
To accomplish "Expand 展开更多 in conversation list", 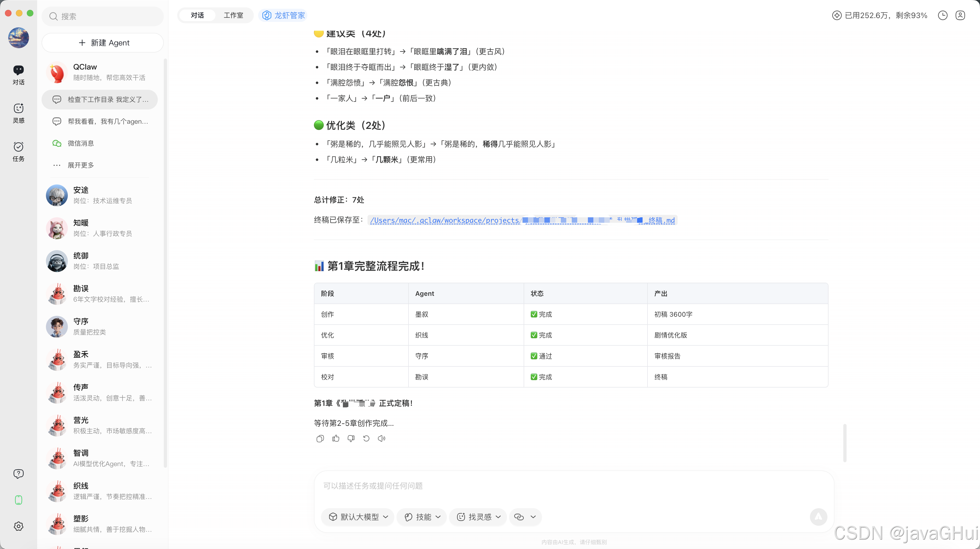I will (80, 165).
